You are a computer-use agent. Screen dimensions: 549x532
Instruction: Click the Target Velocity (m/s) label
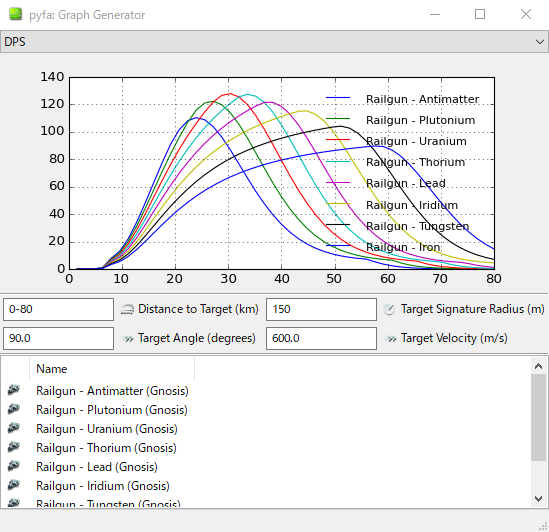point(454,338)
